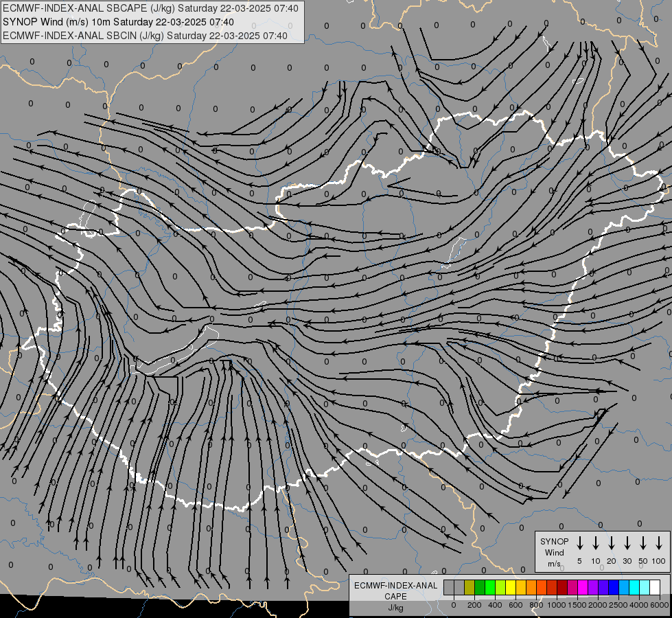The height and width of the screenshot is (618, 672).
Task: Click the wind arrow above 50 m/s
Action: point(643,542)
